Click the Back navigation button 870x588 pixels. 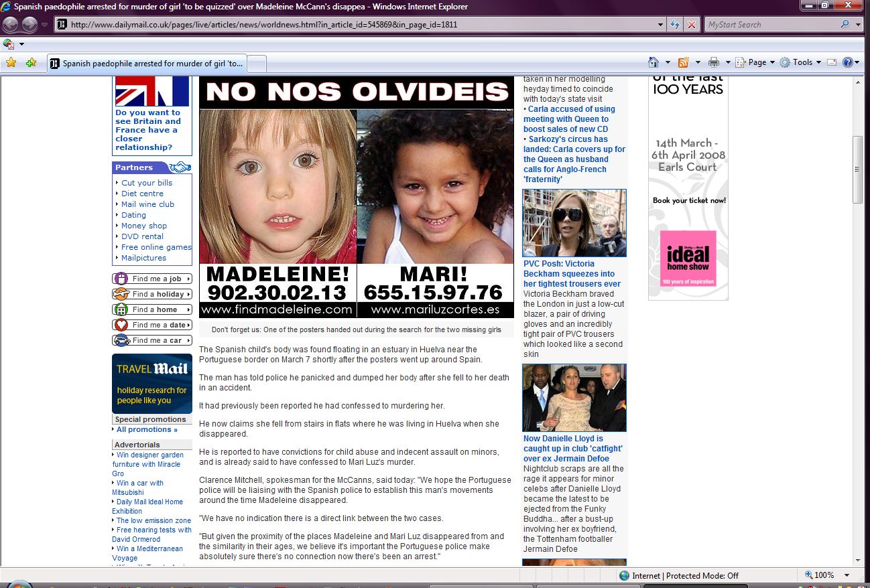pyautogui.click(x=11, y=25)
